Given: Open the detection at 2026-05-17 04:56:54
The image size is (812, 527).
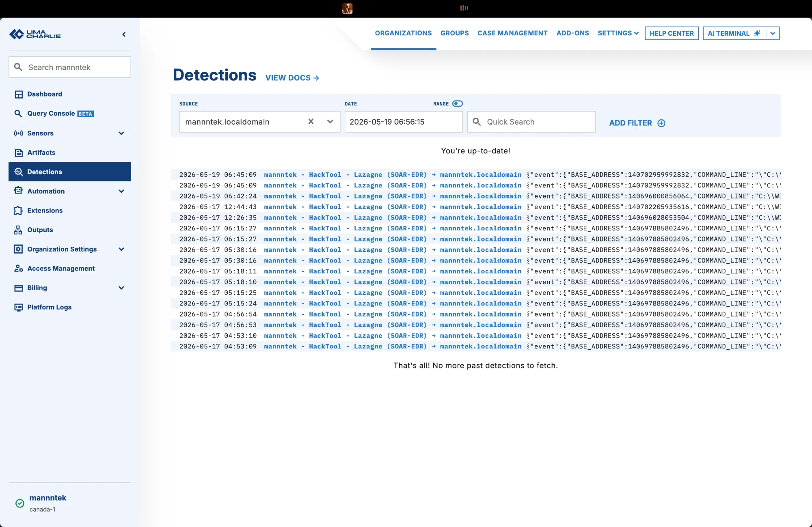Looking at the screenshot, I should pos(476,314).
